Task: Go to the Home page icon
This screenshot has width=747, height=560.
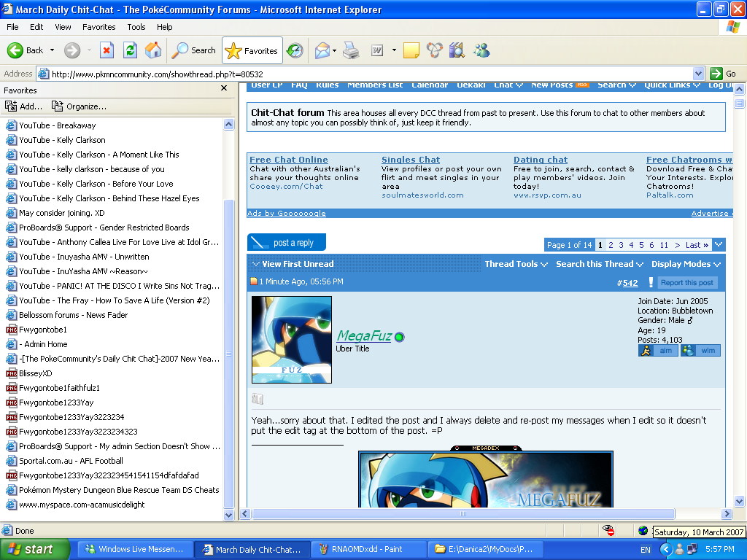Action: point(153,50)
